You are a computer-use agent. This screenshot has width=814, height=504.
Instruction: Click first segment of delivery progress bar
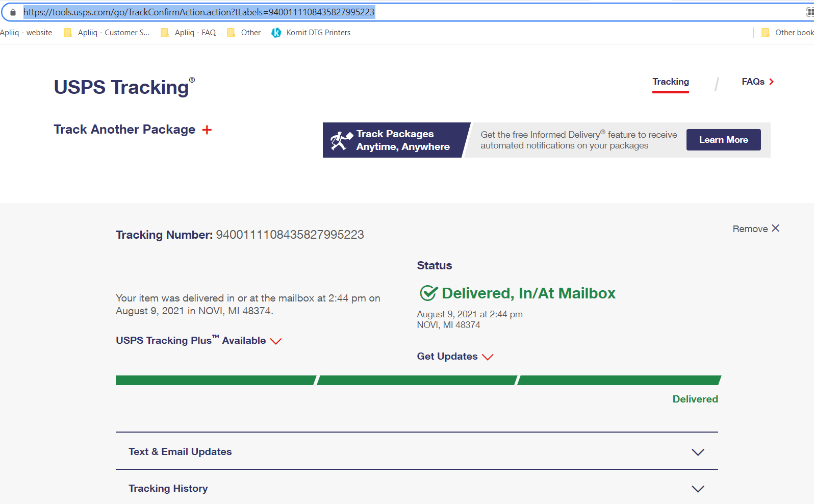(x=216, y=380)
